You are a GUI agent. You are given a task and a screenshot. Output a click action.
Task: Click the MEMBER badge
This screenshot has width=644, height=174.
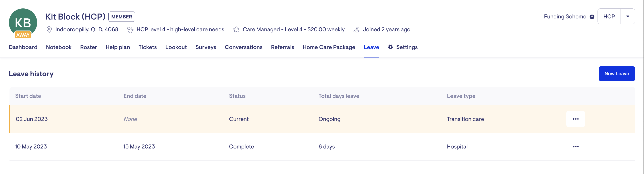[x=122, y=17]
